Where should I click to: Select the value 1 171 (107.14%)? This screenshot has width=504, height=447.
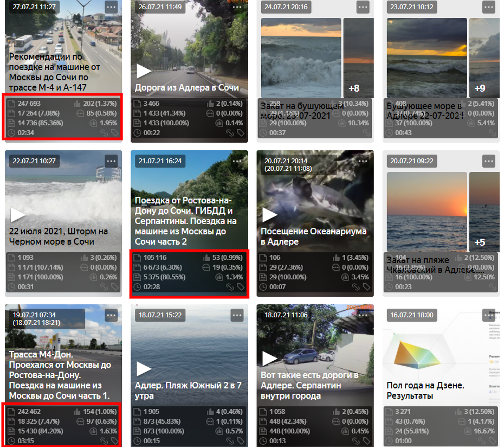coord(40,267)
